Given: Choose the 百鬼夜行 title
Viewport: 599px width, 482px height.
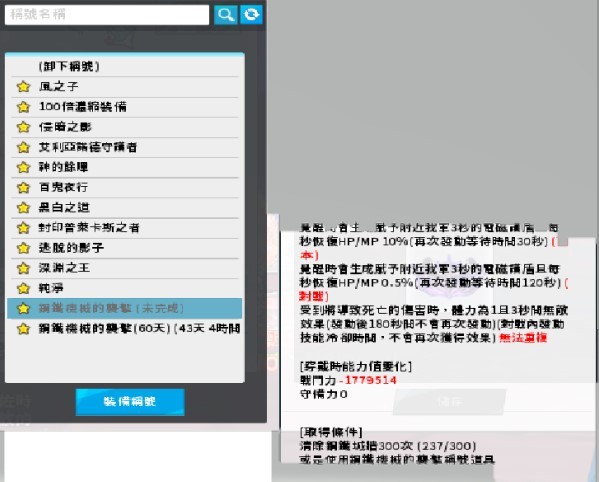Looking at the screenshot, I should (x=125, y=188).
